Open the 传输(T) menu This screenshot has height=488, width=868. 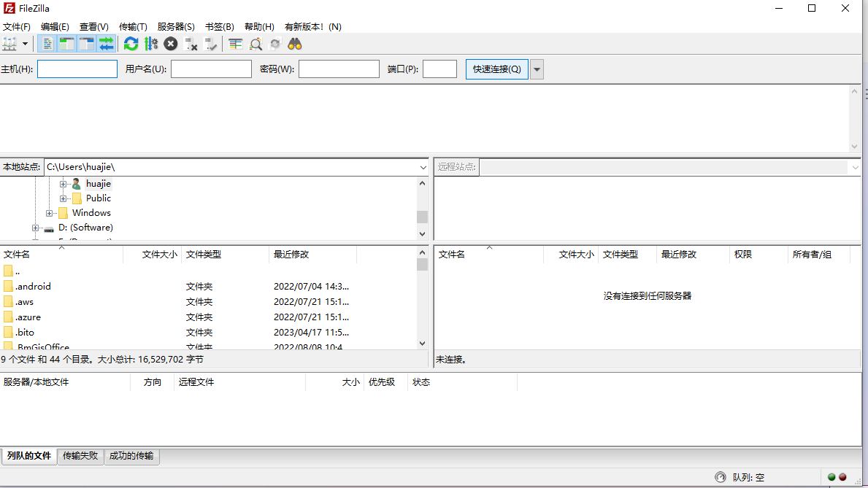point(133,26)
